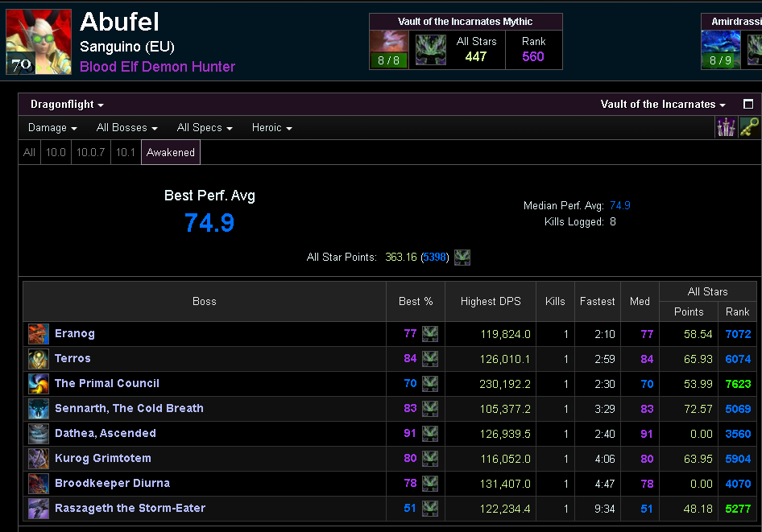Viewport: 762px width, 532px height.
Task: Open the Broodkeeper Diurna link
Action: 112,484
